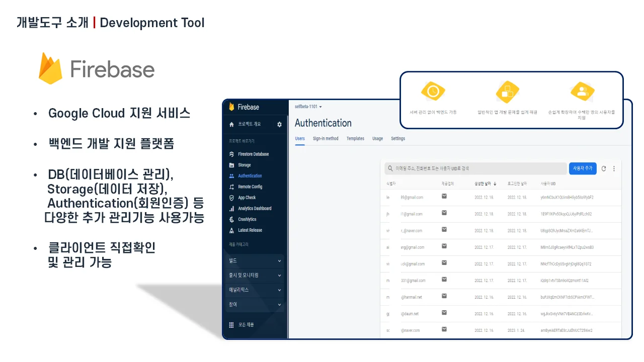This screenshot has width=644, height=362.
Task: Click the yellow clock icon above 서버 관리 없이 백엔드 가동
Action: pyautogui.click(x=433, y=92)
